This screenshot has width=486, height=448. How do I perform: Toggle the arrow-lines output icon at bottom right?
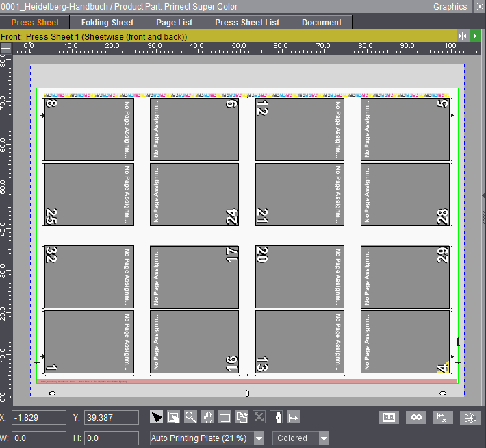coord(469,417)
